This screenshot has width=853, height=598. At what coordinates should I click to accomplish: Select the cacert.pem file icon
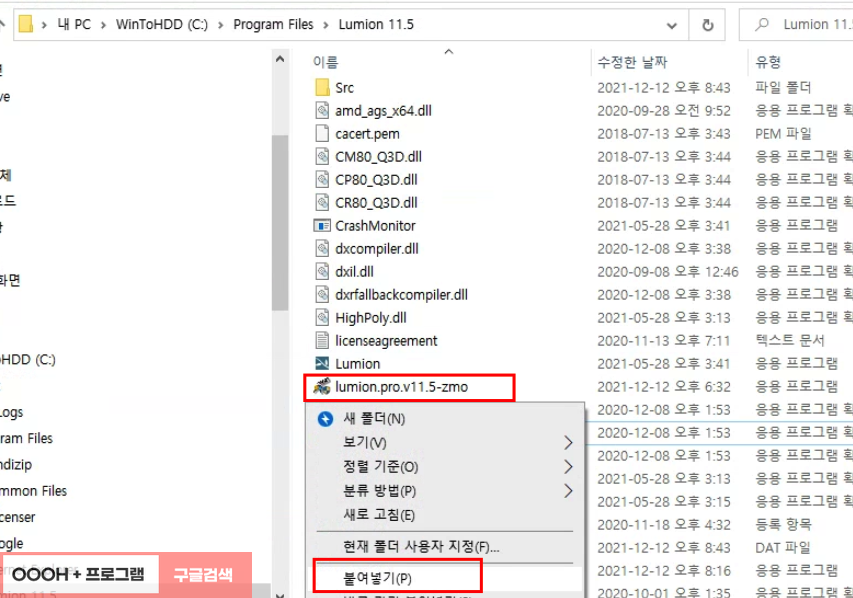click(322, 133)
